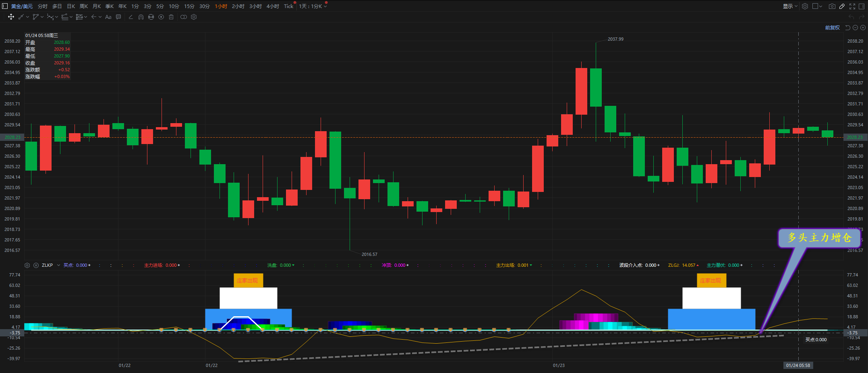Switch to 周K weekly tab
This screenshot has width=868, height=373.
click(x=84, y=6)
